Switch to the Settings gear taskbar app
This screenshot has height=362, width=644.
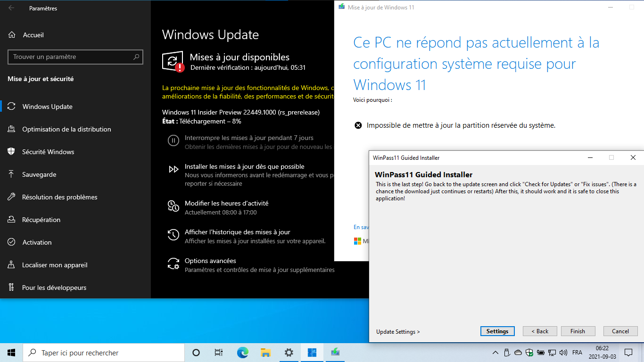tap(289, 353)
